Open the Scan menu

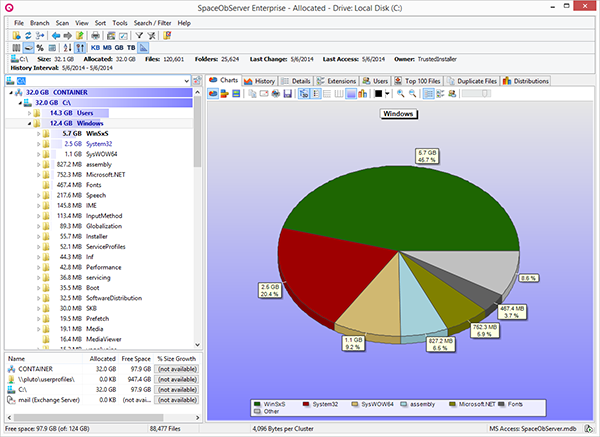62,23
